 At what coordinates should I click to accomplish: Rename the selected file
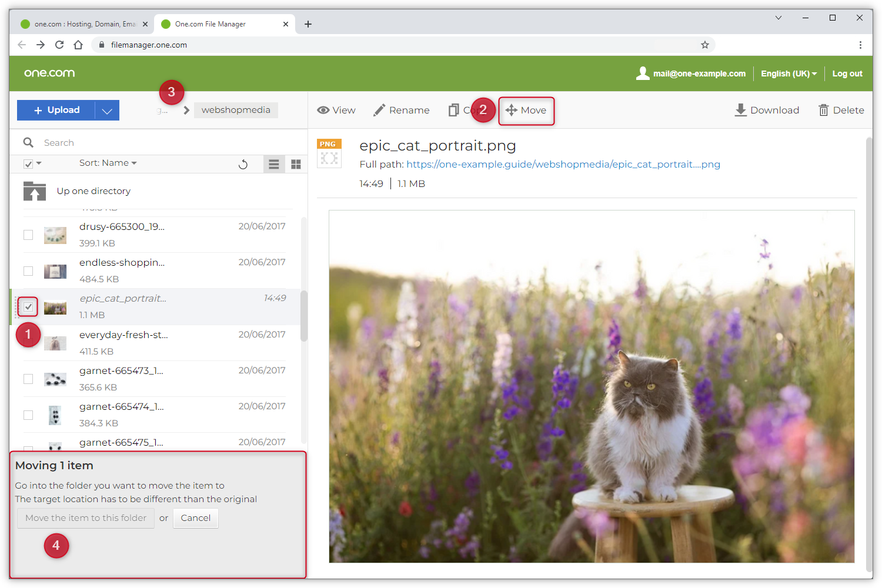[x=402, y=110]
